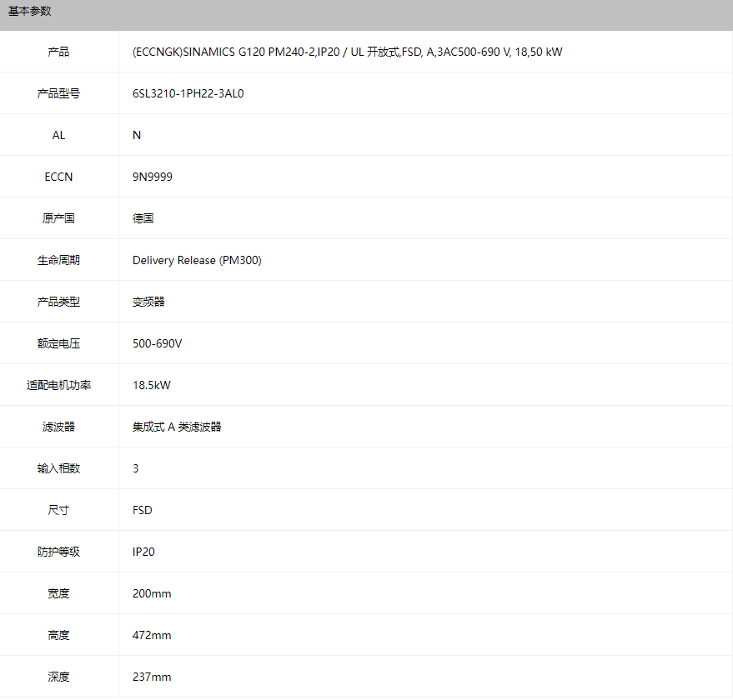The image size is (733, 700).
Task: Select the 18.5kW power value
Action: point(152,385)
